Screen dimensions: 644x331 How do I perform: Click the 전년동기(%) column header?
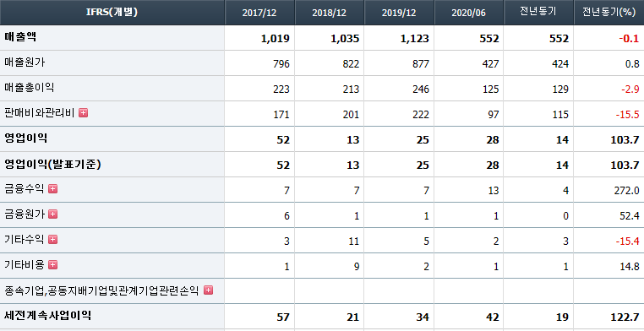[609, 13]
